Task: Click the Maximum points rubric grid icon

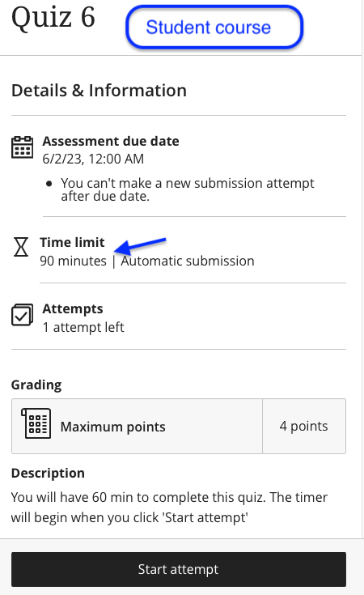Action: [x=36, y=423]
